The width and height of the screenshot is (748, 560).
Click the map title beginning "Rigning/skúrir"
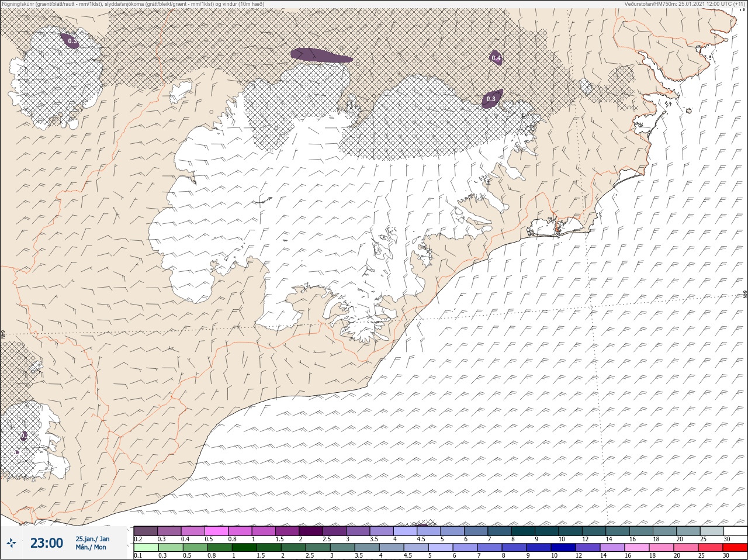pyautogui.click(x=133, y=4)
